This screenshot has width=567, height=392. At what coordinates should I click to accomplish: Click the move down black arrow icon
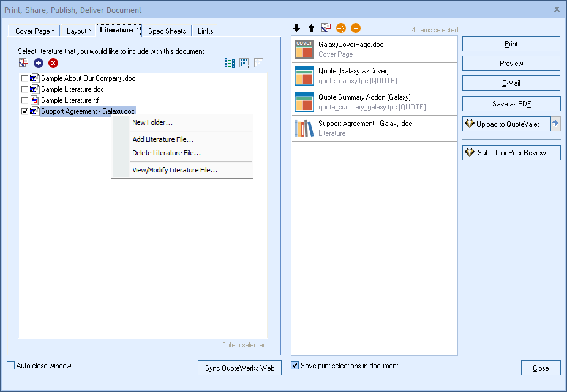click(x=297, y=28)
